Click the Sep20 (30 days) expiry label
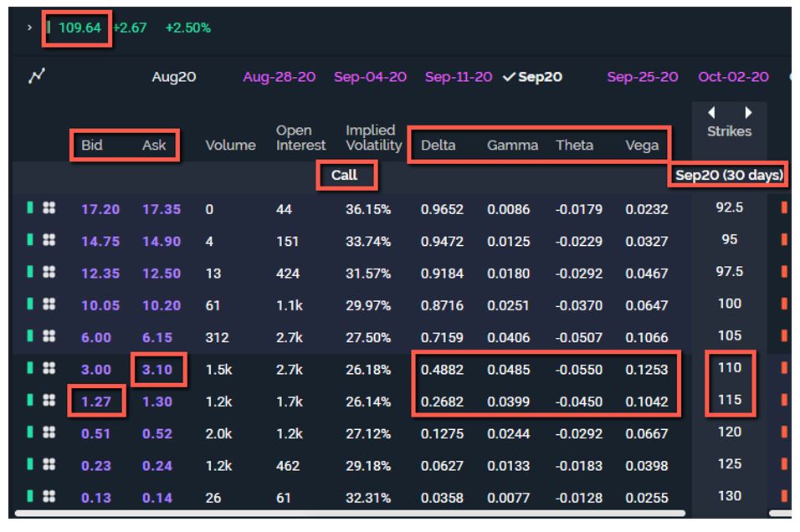800x532 pixels. [729, 175]
